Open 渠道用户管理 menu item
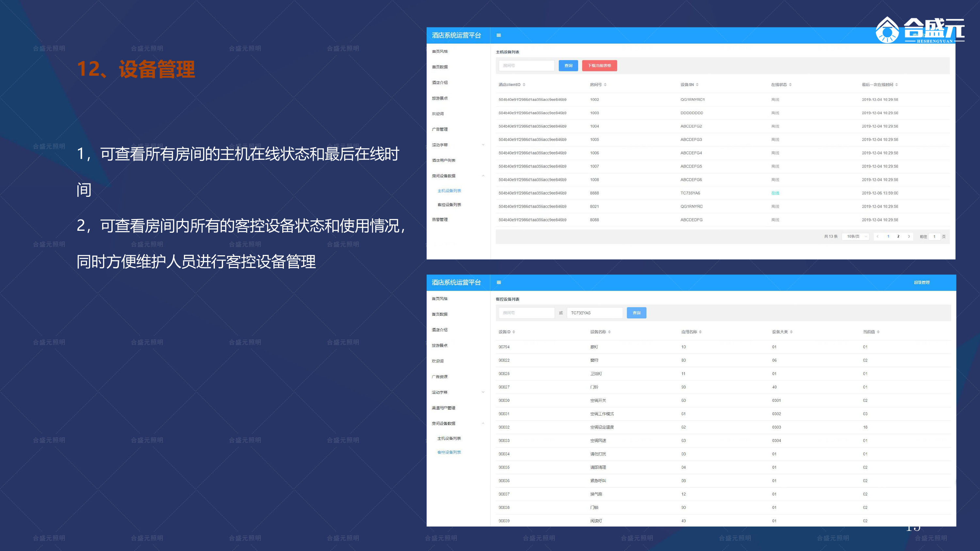Viewport: 980px width, 551px height. pos(444,408)
